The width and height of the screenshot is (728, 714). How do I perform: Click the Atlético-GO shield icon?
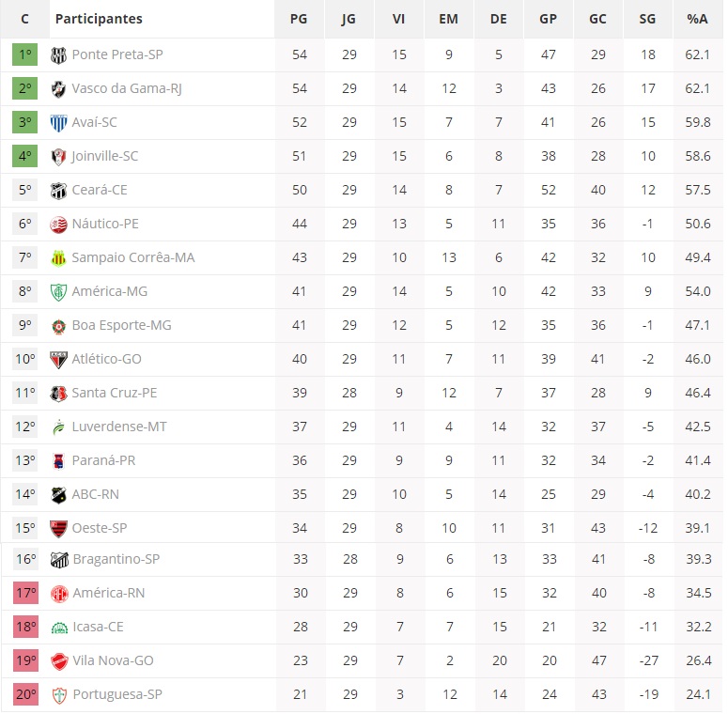click(58, 360)
